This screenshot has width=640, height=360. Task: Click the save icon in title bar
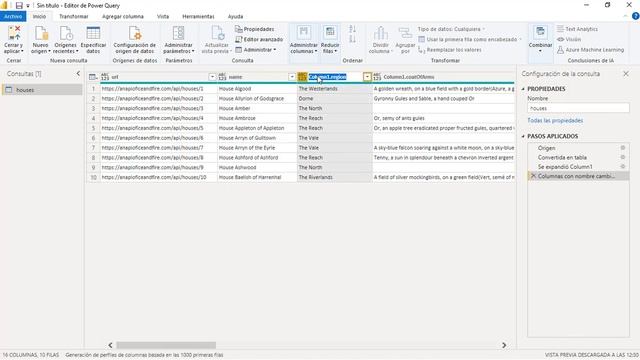click(19, 5)
